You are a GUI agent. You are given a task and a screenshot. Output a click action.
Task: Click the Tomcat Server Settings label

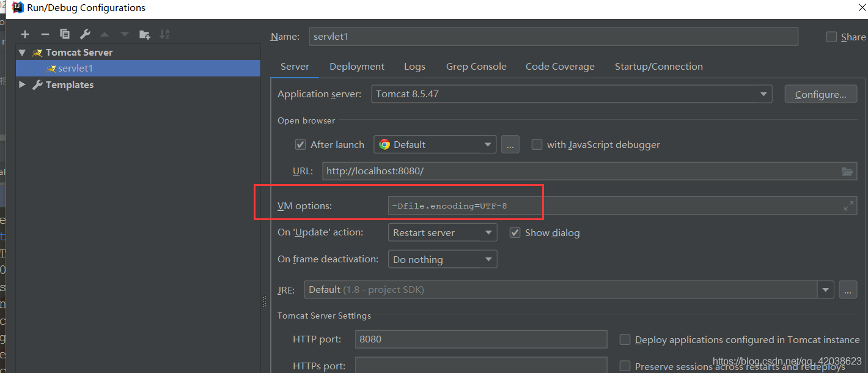click(x=324, y=316)
